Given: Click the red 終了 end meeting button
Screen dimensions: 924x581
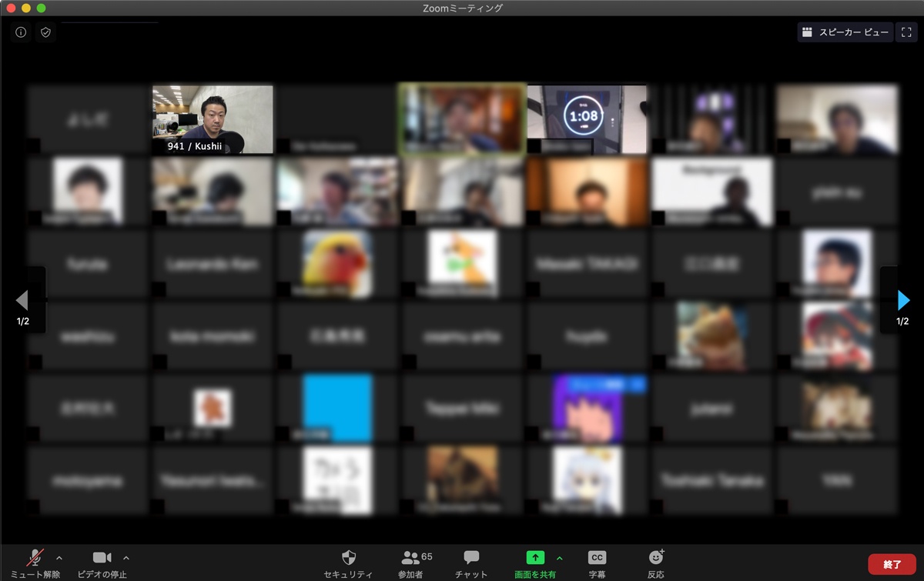Looking at the screenshot, I should 892,564.
